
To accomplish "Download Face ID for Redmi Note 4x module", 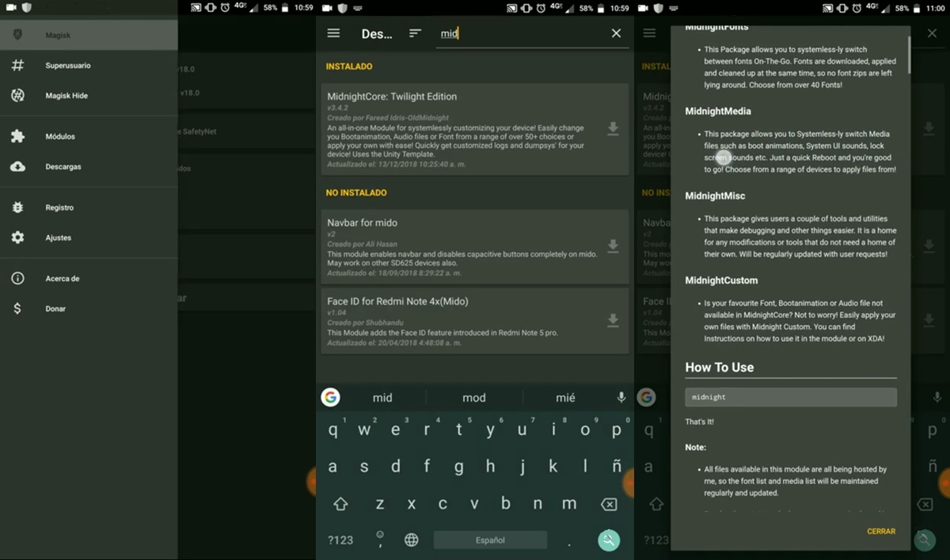I will [613, 320].
